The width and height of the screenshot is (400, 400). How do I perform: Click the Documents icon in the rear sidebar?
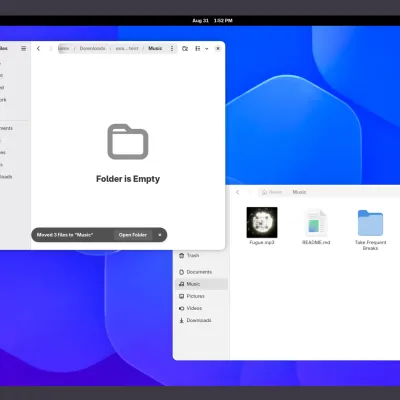click(181, 272)
